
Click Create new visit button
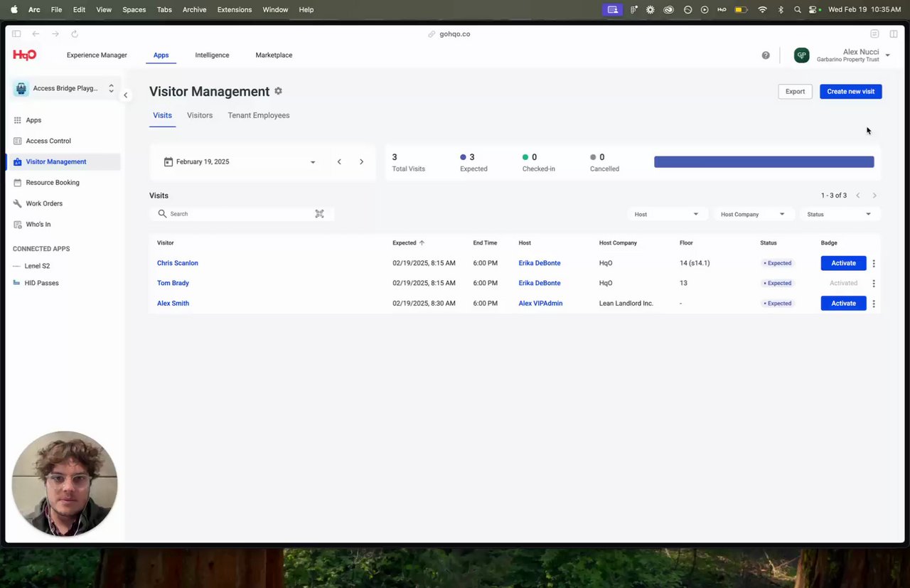point(851,92)
